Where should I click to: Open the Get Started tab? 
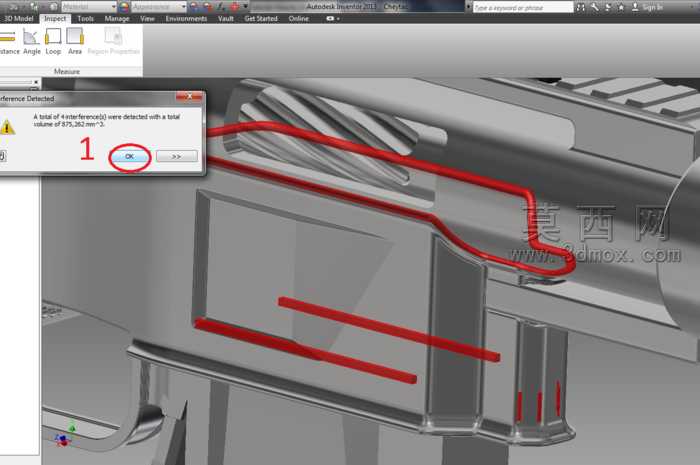click(261, 19)
